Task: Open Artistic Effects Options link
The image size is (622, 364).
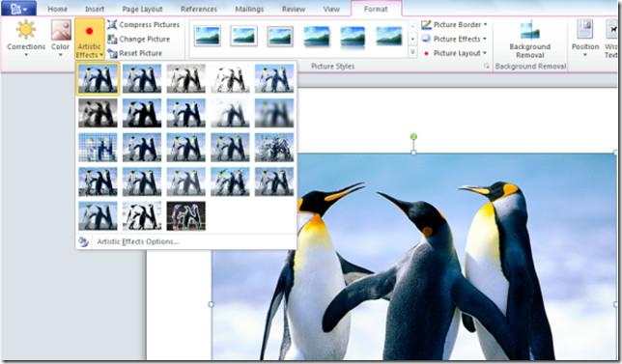Action: 138,241
